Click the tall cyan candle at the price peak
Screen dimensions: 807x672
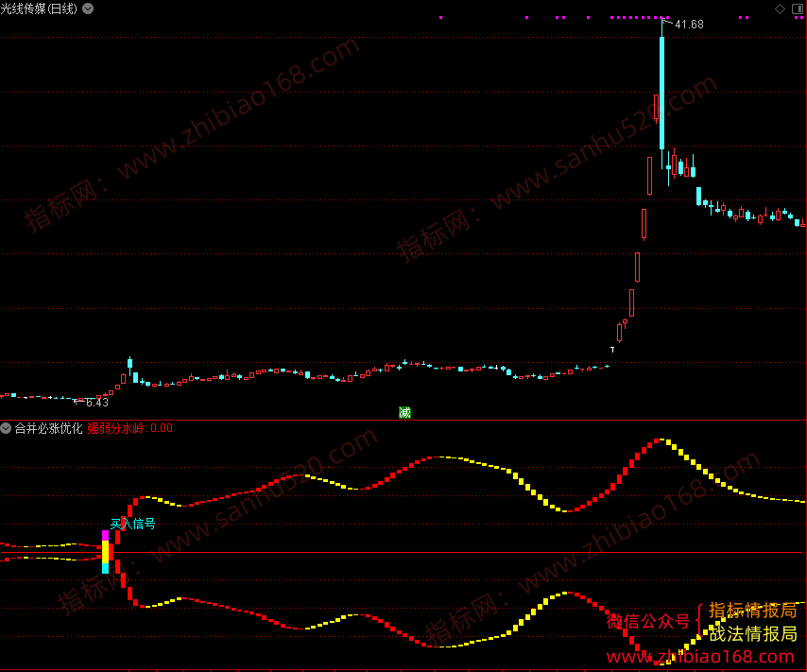[661, 93]
